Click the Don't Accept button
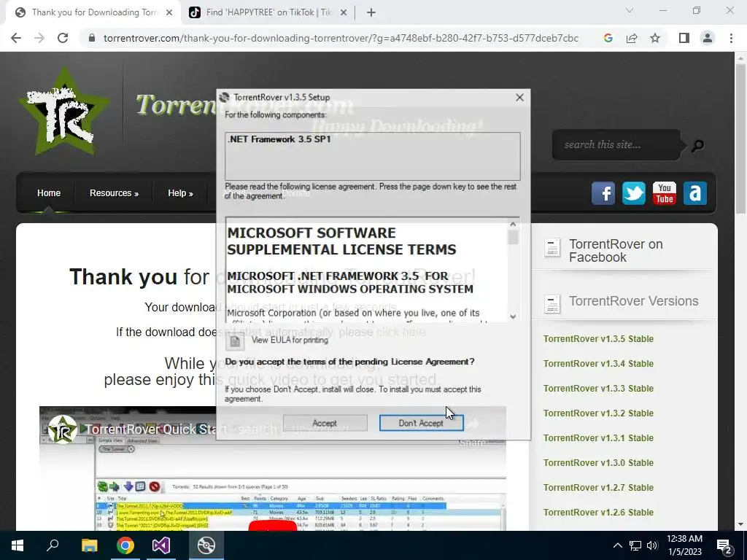Screen dimensions: 747x560 tap(421, 423)
